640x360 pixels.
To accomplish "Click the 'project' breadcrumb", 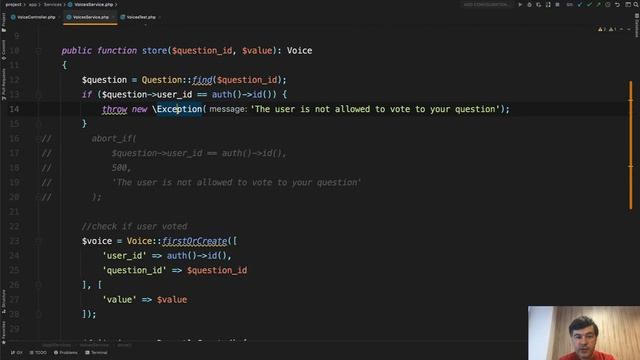I will pos(13,4).
